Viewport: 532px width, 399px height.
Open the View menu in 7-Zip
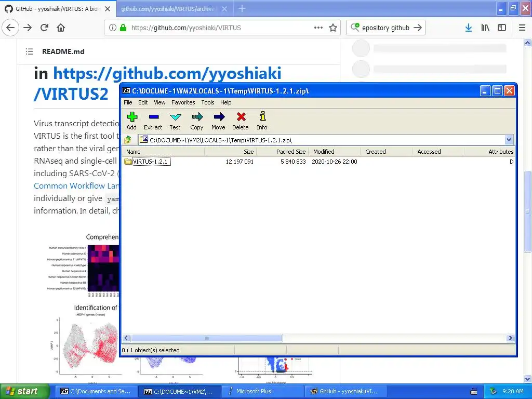159,102
